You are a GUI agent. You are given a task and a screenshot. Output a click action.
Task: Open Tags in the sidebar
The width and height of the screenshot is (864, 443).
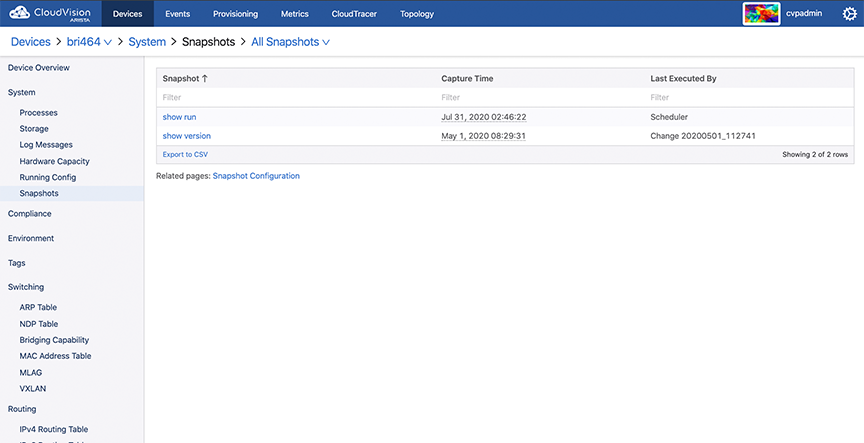click(x=17, y=263)
